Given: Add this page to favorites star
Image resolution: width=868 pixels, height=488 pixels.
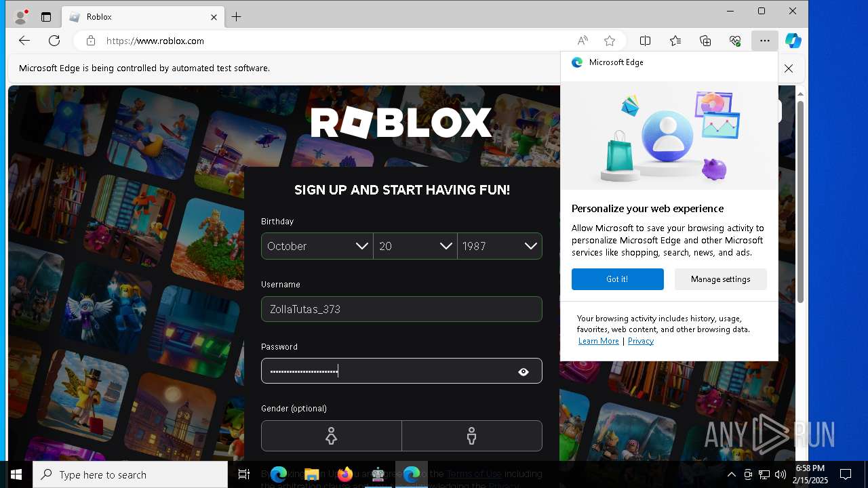Looking at the screenshot, I should pos(610,41).
